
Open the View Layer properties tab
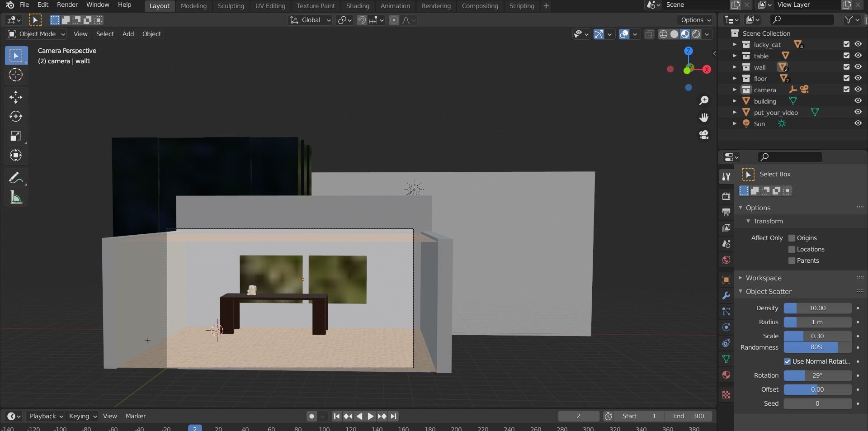tap(726, 228)
